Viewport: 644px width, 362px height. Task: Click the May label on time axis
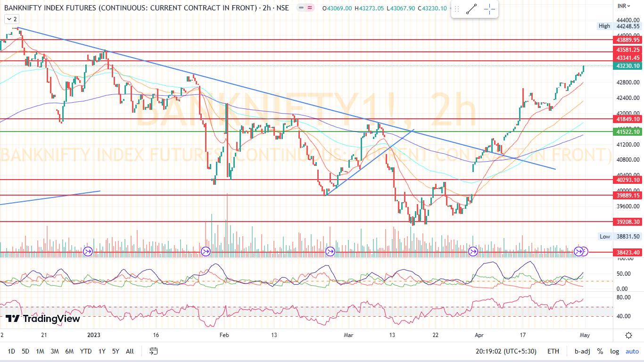[584, 335]
